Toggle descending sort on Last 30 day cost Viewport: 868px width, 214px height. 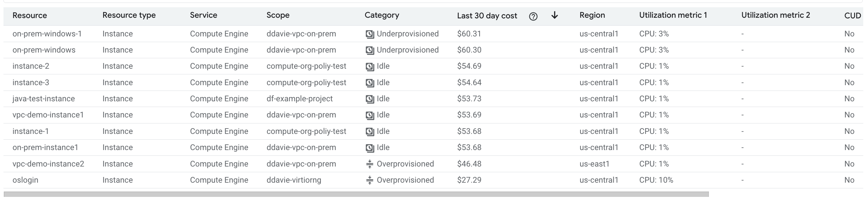click(x=555, y=16)
